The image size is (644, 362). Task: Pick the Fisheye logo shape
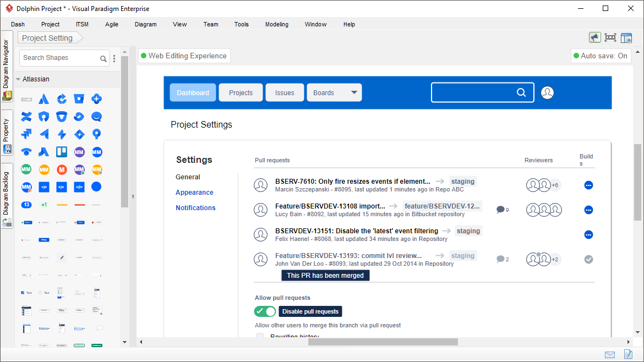pyautogui.click(x=79, y=117)
